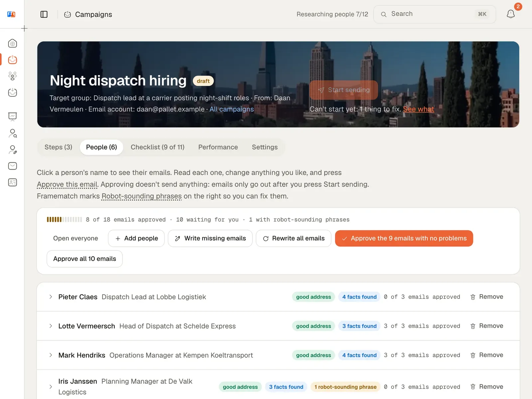Screen dimensions: 532x399
Task: Click trash icon in Pieter Claes row
Action: (x=473, y=297)
